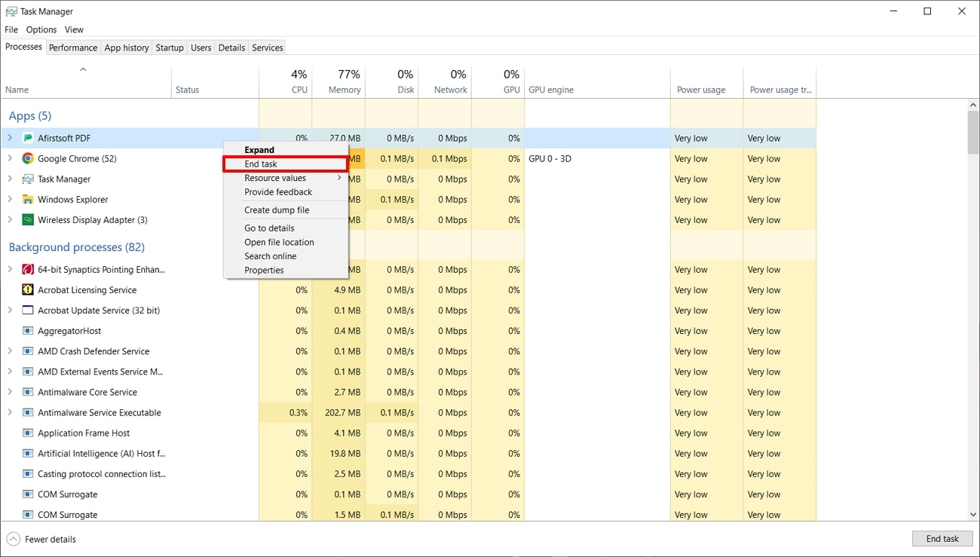The height and width of the screenshot is (557, 980).
Task: Click the vertical scrollbar thumb
Action: click(x=973, y=132)
